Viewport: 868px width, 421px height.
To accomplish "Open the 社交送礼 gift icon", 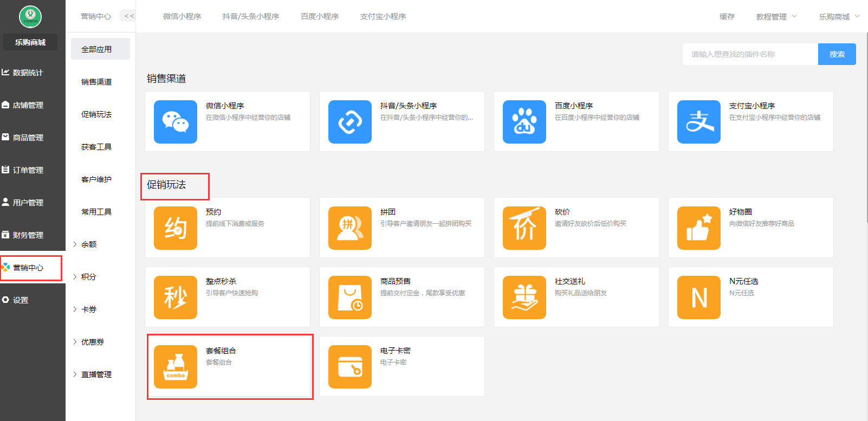I will pyautogui.click(x=524, y=297).
